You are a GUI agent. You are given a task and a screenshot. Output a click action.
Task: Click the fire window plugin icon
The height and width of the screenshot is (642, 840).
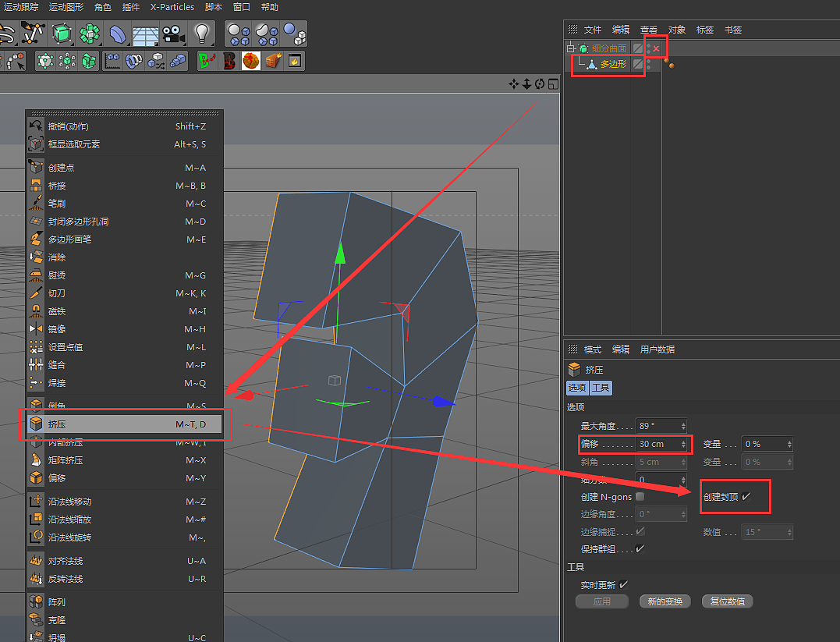(x=295, y=61)
